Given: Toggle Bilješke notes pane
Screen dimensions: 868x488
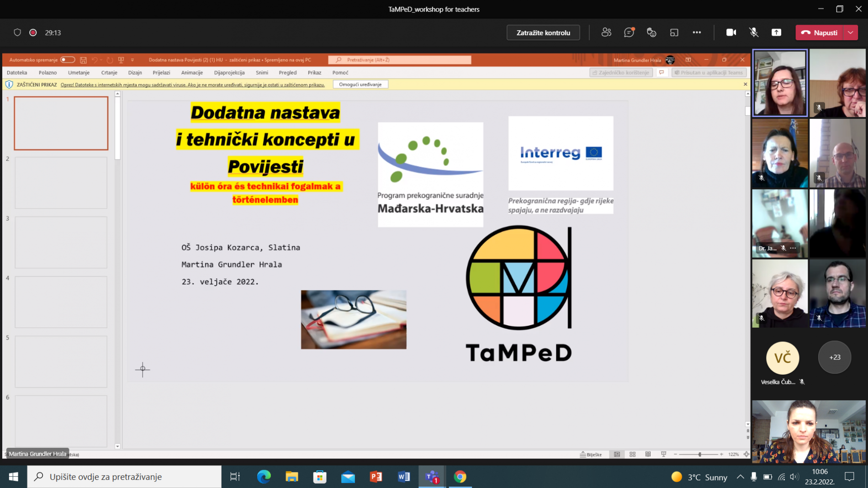Looking at the screenshot, I should [x=591, y=455].
